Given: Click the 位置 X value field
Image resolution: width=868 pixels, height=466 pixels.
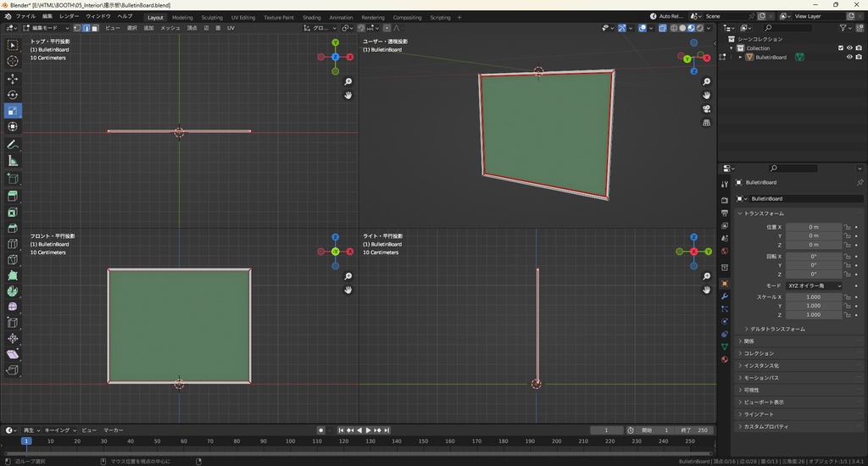Looking at the screenshot, I should (814, 227).
